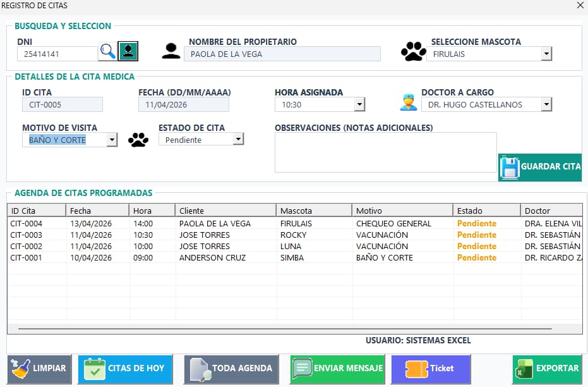Select row CIT-0004 in the agenda
Viewport: 588px width, 387px height.
tap(295, 223)
